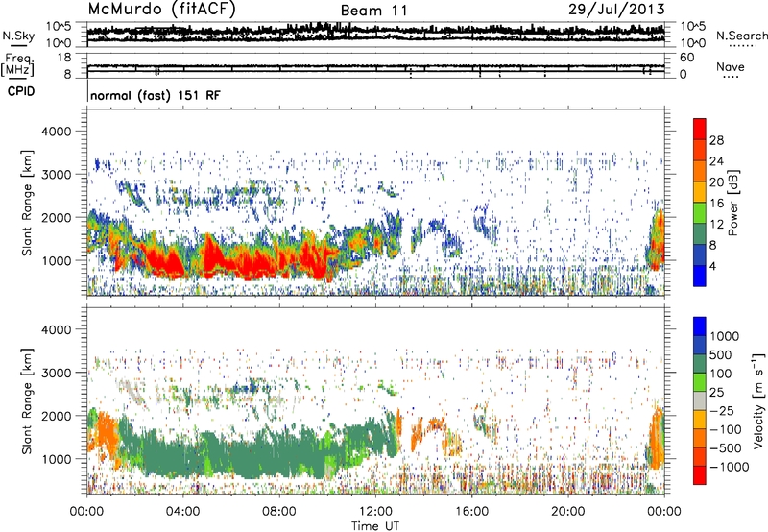This screenshot has width=768, height=532.
Task: Click the Nave legend label
Action: pos(731,66)
